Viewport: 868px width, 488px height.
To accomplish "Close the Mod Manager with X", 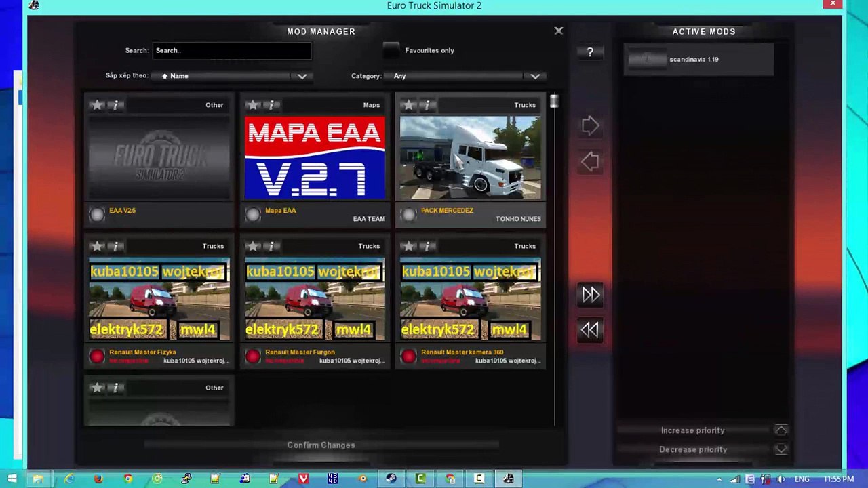I will click(x=558, y=30).
